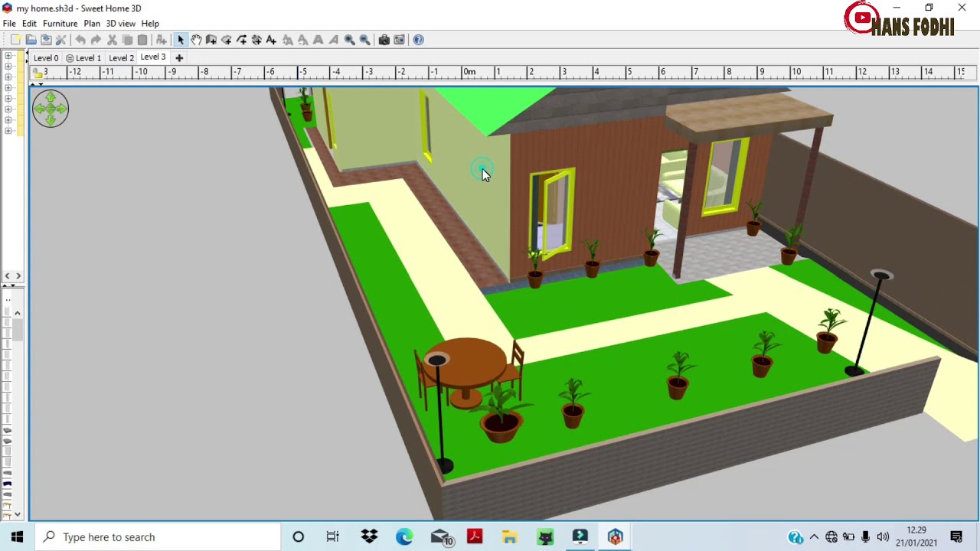Click the furniture list scrollbar thumb

coord(18,330)
